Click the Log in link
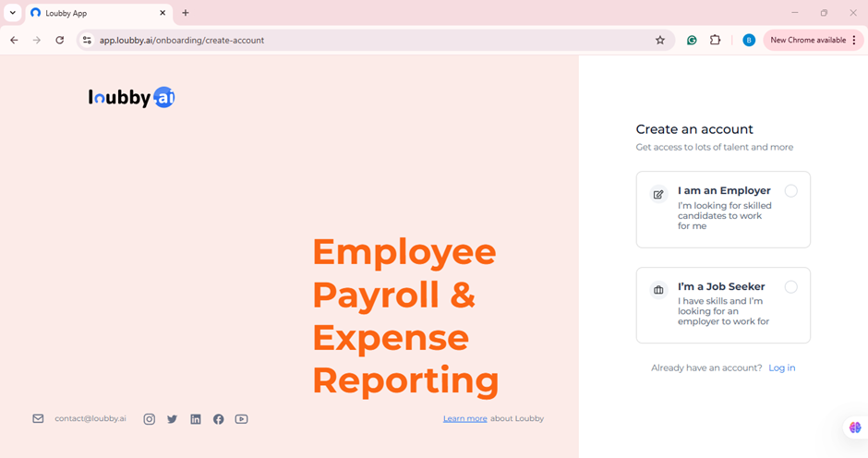The height and width of the screenshot is (458, 868). (x=781, y=368)
